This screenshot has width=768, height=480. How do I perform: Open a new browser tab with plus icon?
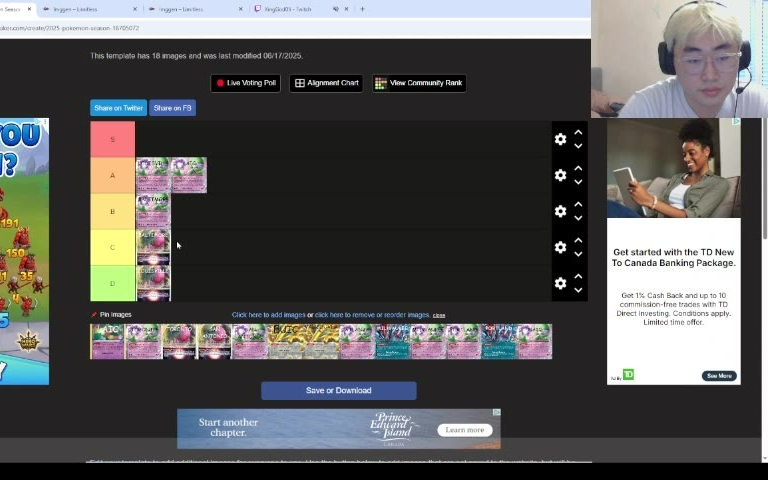tap(362, 9)
